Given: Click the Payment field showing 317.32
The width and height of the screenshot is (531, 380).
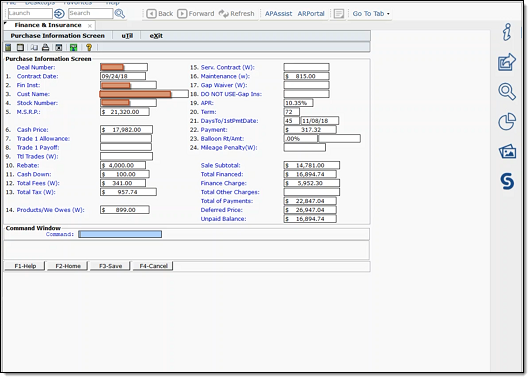Looking at the screenshot, I should (x=310, y=130).
